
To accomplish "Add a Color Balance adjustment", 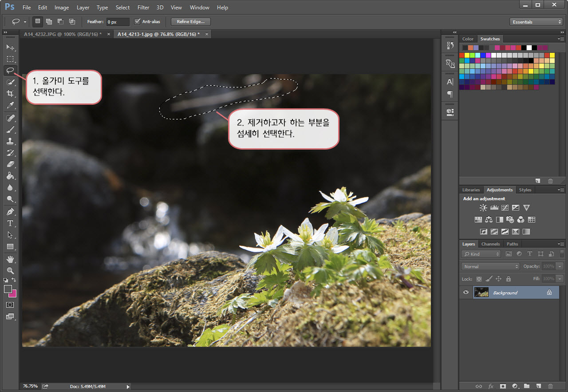I will 489,219.
